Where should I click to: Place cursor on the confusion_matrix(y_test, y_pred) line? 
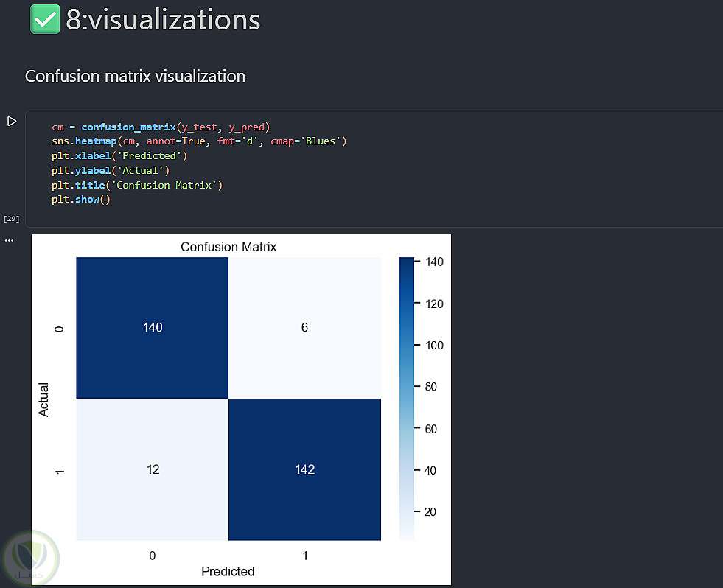161,127
